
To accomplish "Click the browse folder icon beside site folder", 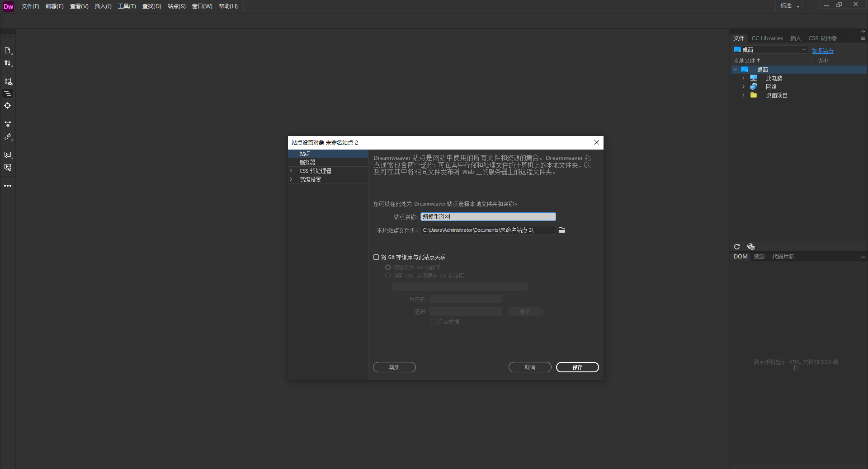I will pos(562,230).
